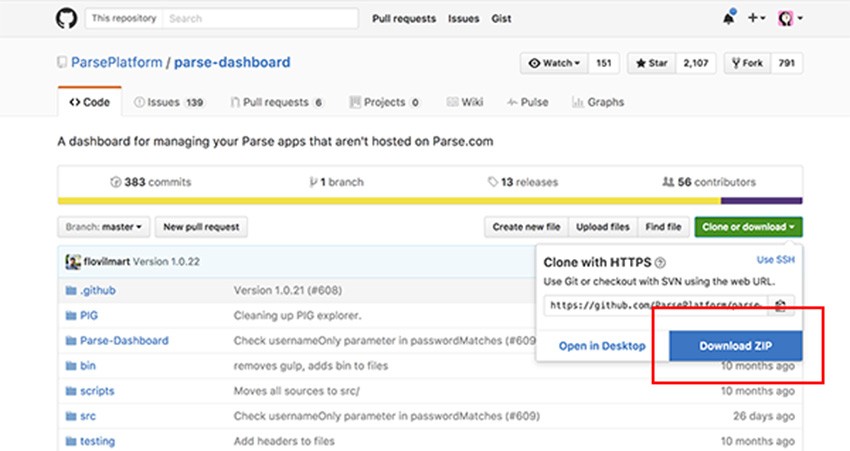View the 56 contributors
Viewport: 850px width, 451px height.
tap(709, 182)
